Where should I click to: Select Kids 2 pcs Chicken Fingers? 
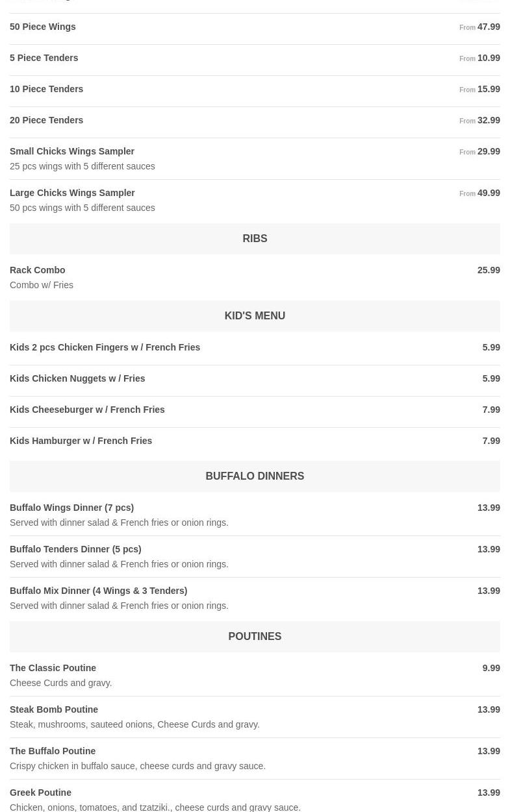pyautogui.click(x=105, y=348)
